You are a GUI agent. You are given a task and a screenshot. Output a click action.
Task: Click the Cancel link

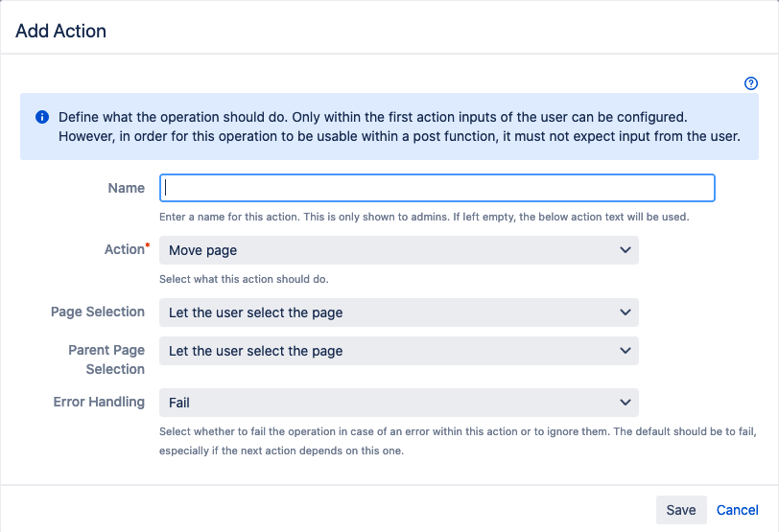(x=737, y=510)
